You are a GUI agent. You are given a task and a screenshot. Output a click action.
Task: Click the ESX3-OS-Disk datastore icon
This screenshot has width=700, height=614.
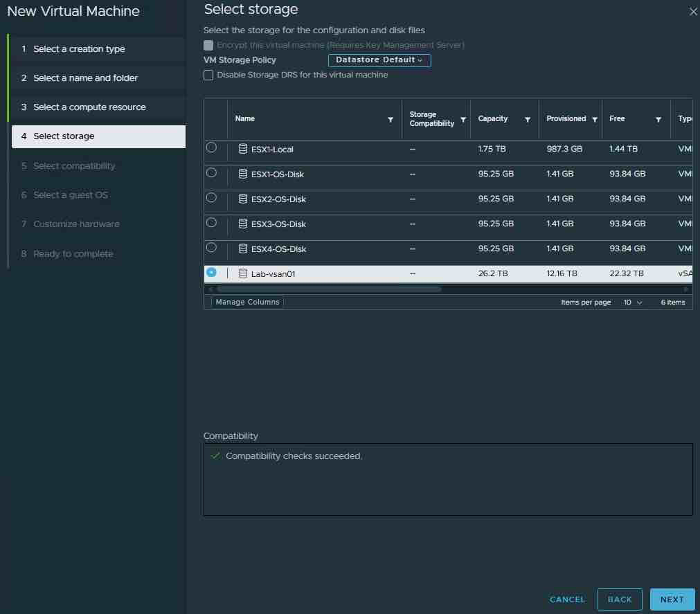point(243,224)
